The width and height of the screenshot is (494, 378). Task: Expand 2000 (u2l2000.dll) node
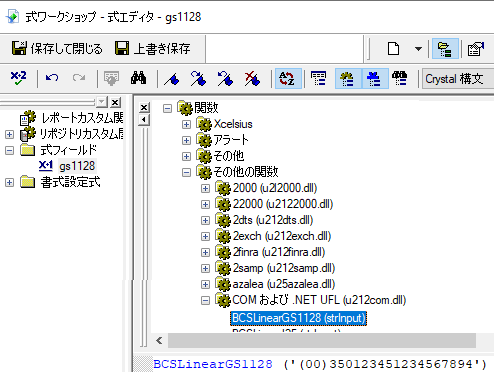(x=205, y=188)
